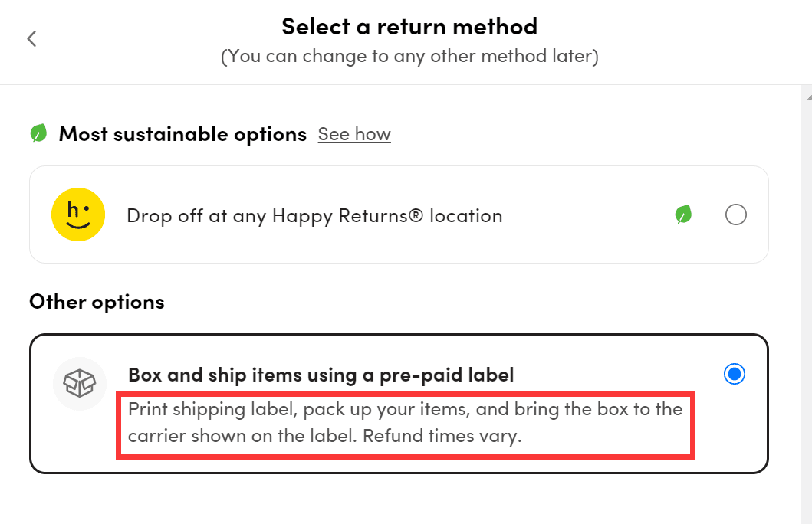This screenshot has width=812, height=524.
Task: Click the yellow Happy Returns smiley logo
Action: pyautogui.click(x=78, y=215)
